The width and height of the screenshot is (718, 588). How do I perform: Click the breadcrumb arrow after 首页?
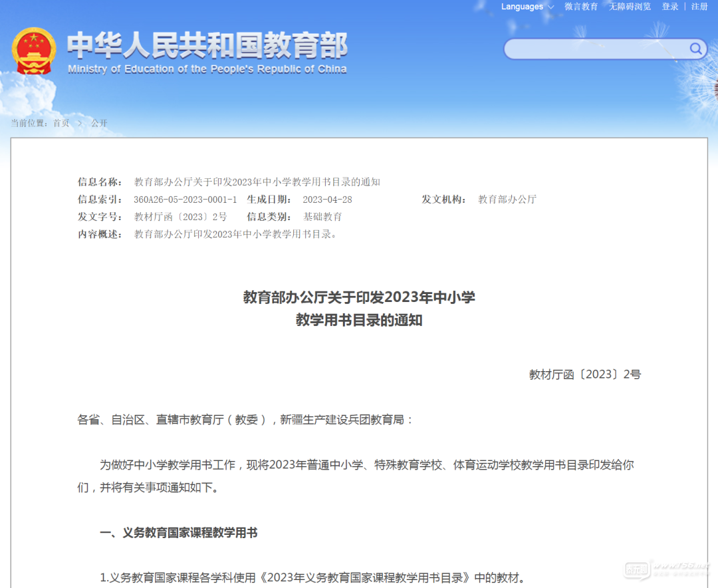[80, 123]
